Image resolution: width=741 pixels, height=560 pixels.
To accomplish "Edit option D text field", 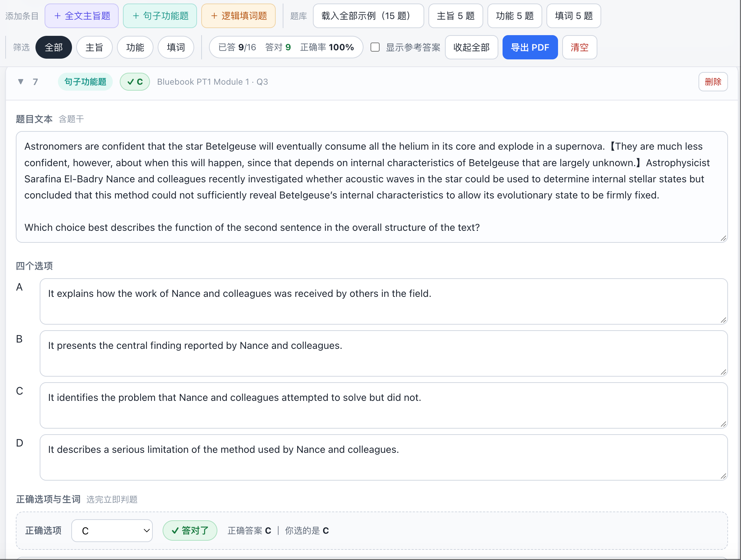I will 384,457.
